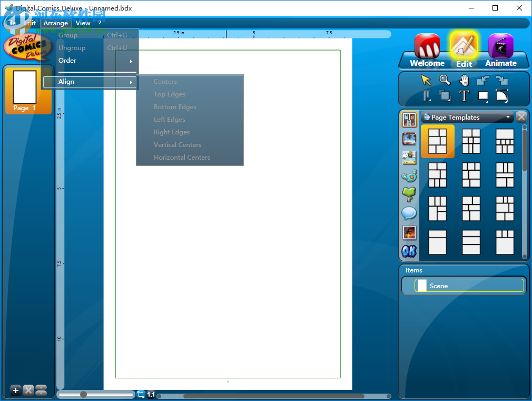The height and width of the screenshot is (401, 532).
Task: Open the OK text effects category
Action: 409,251
